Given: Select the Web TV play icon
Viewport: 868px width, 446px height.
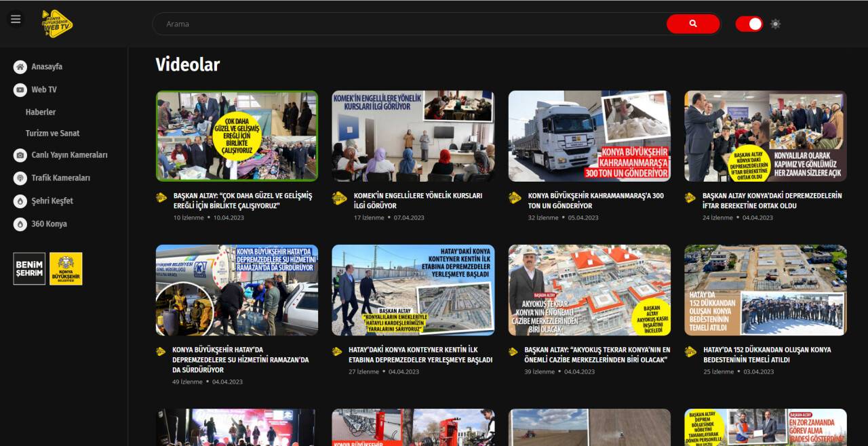Looking at the screenshot, I should 20,89.
